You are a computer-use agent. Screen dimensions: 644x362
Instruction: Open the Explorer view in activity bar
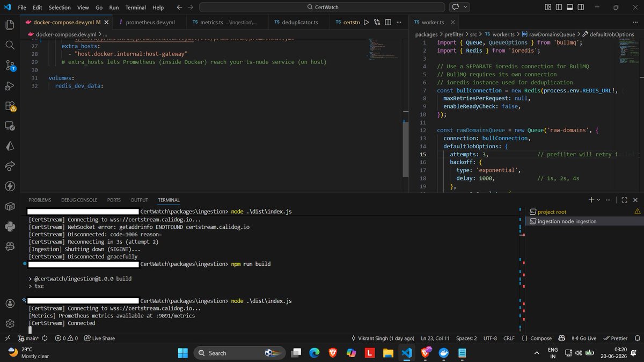pyautogui.click(x=10, y=25)
